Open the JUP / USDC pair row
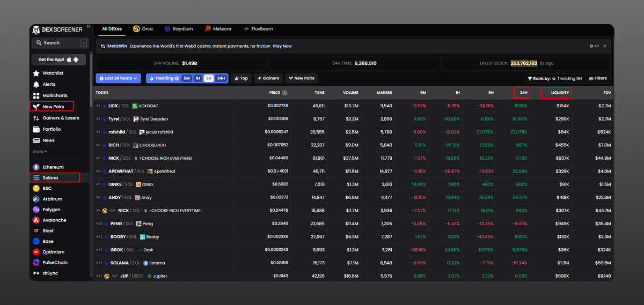Image resolution: width=644 pixels, height=305 pixels. tap(353, 276)
